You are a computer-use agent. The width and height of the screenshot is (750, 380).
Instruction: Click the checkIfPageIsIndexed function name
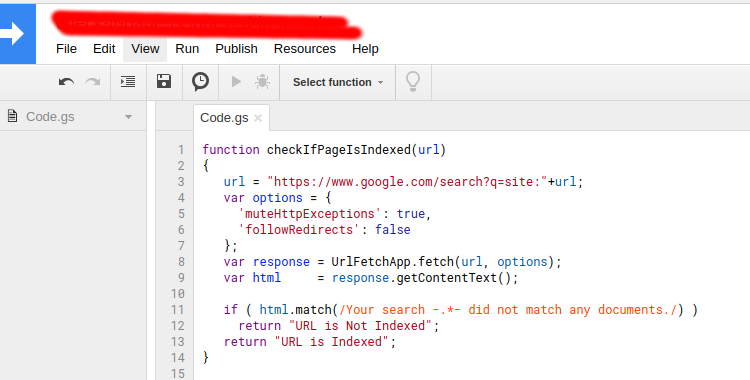coord(339,150)
